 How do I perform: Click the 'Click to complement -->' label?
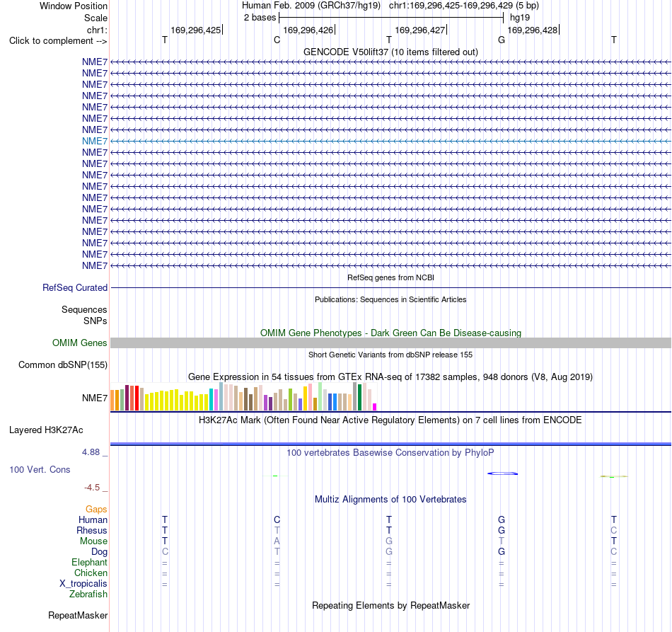[x=58, y=41]
